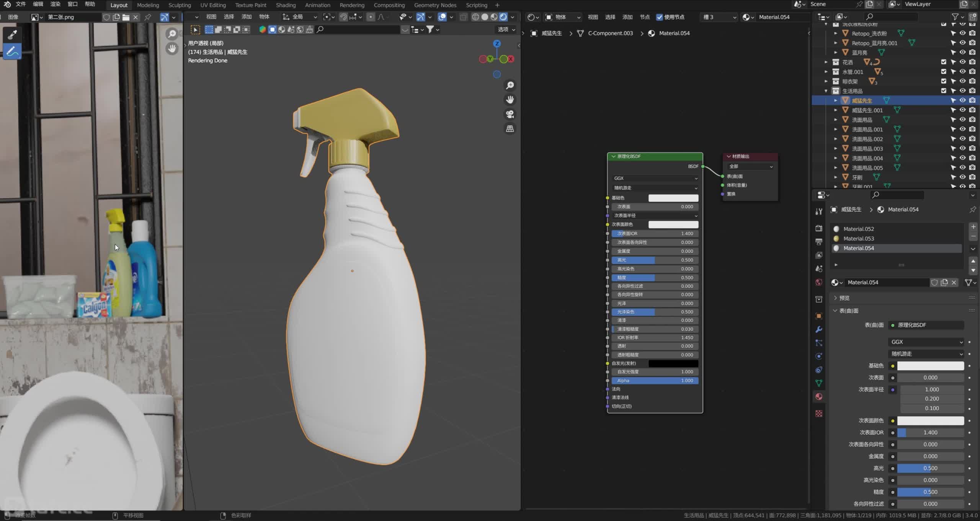980x521 pixels.
Task: Click the add material slot plus button
Action: click(x=973, y=227)
